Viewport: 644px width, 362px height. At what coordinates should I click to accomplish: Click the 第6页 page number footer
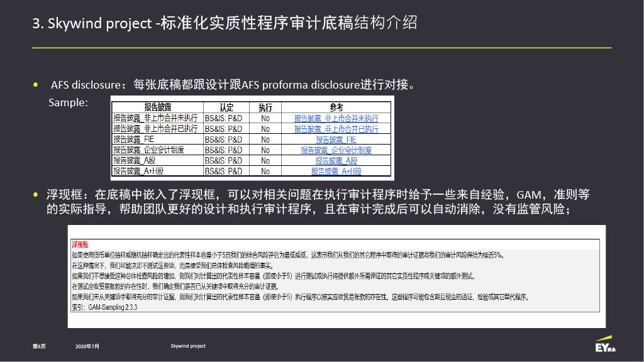pyautogui.click(x=39, y=346)
